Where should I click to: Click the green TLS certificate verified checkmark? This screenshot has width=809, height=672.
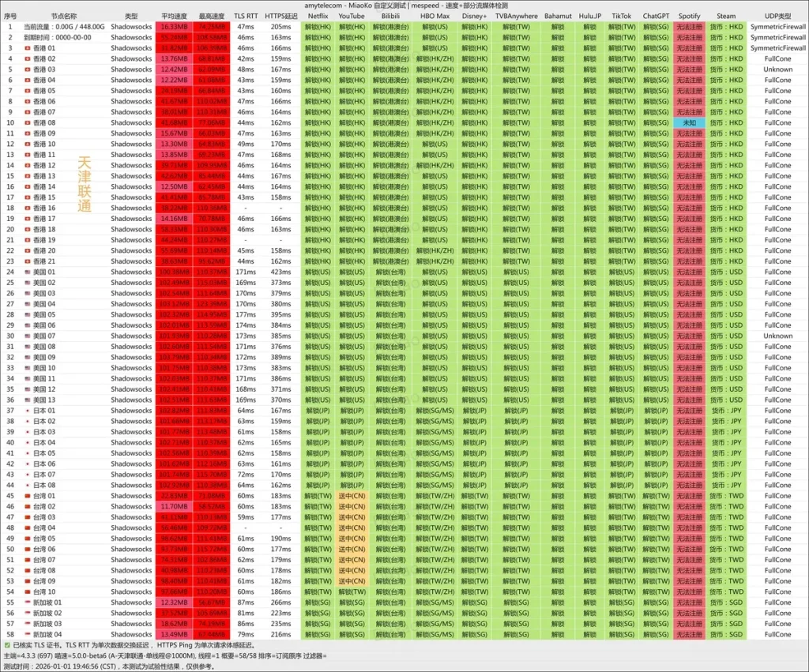(6, 645)
